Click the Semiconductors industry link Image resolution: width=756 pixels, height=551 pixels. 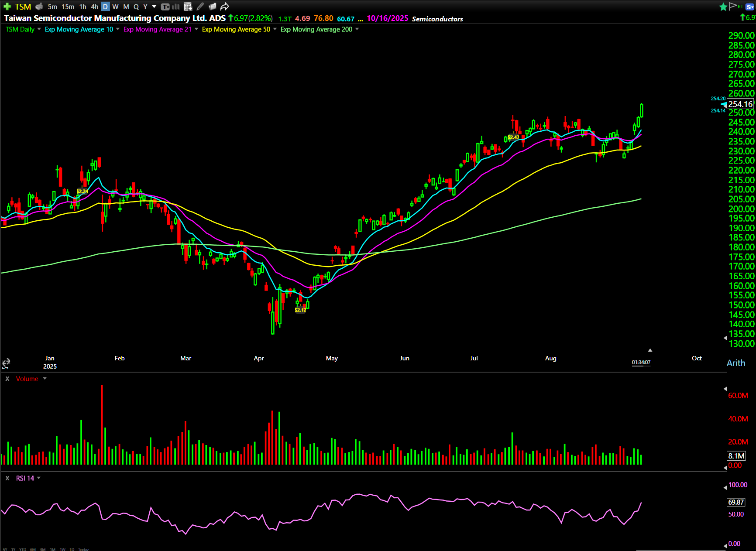(437, 19)
